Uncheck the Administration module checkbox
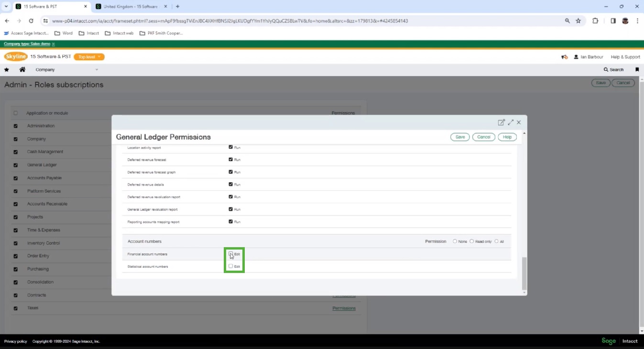The width and height of the screenshot is (644, 349). tap(16, 126)
